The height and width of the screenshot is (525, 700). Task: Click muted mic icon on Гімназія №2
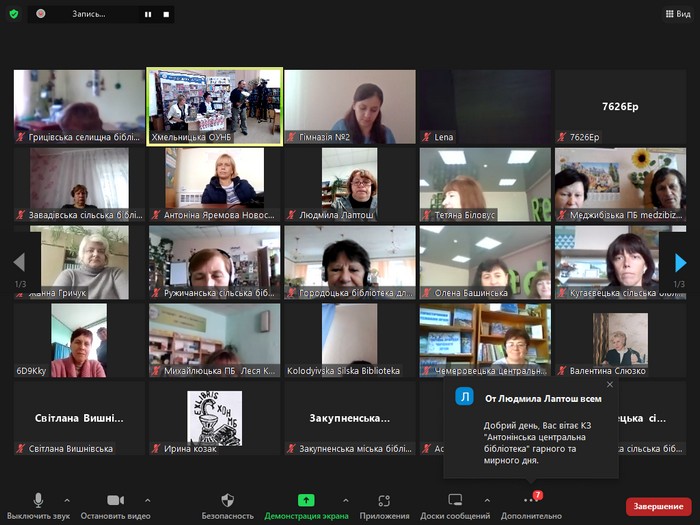click(291, 137)
